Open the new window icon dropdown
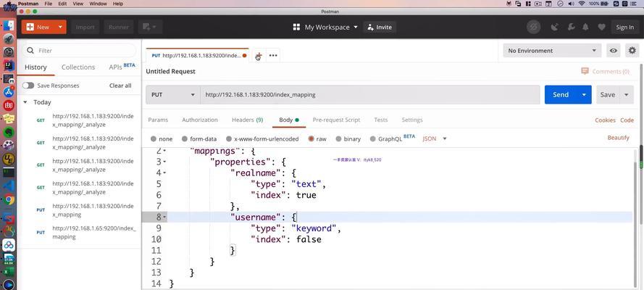This screenshot has height=290, width=644. click(150, 27)
